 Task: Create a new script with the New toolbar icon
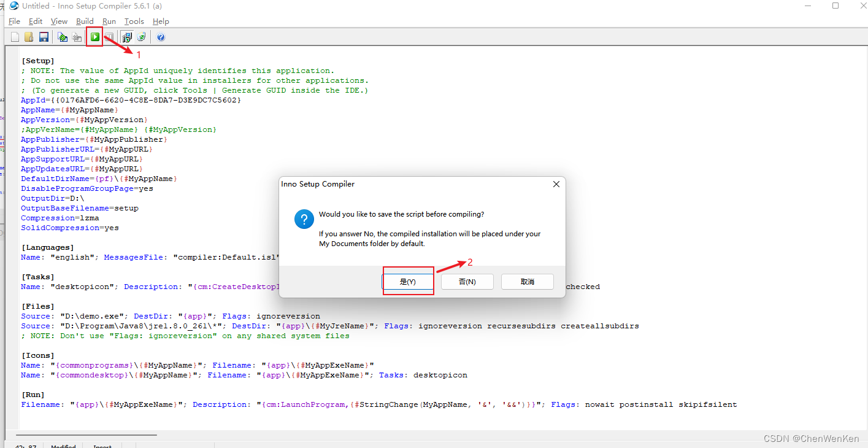pyautogui.click(x=15, y=37)
